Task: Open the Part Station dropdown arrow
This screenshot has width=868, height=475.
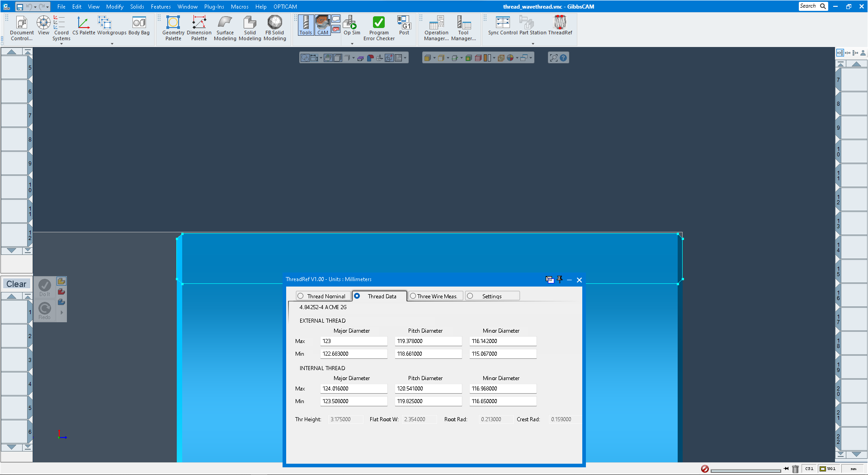Action: click(533, 43)
